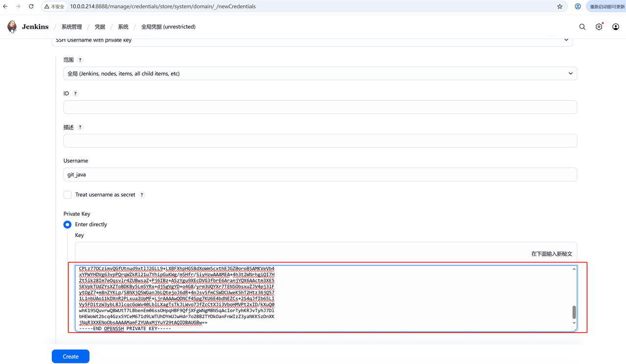
Task: Go to 系统管理 breadcrumb
Action: click(71, 27)
